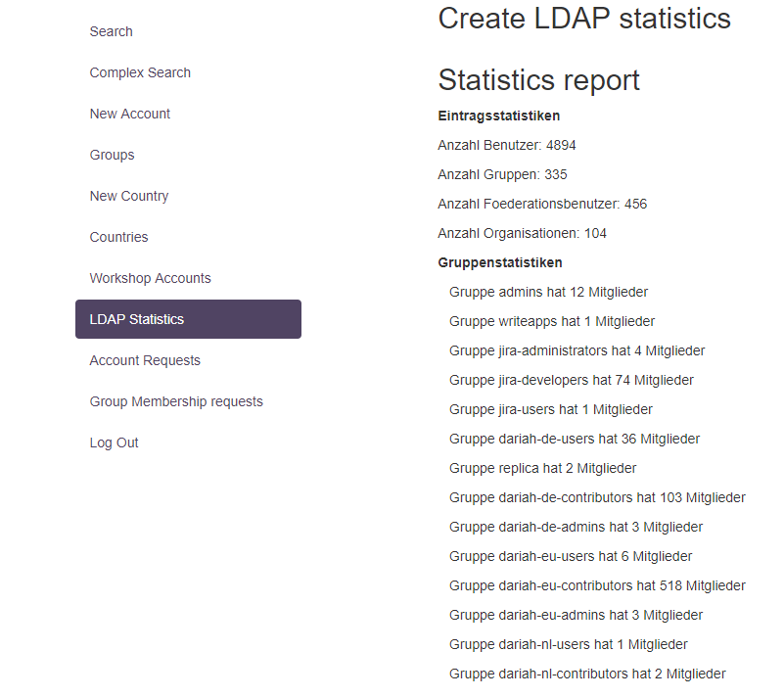Open the Search page in sidebar
784x698 pixels.
[112, 31]
